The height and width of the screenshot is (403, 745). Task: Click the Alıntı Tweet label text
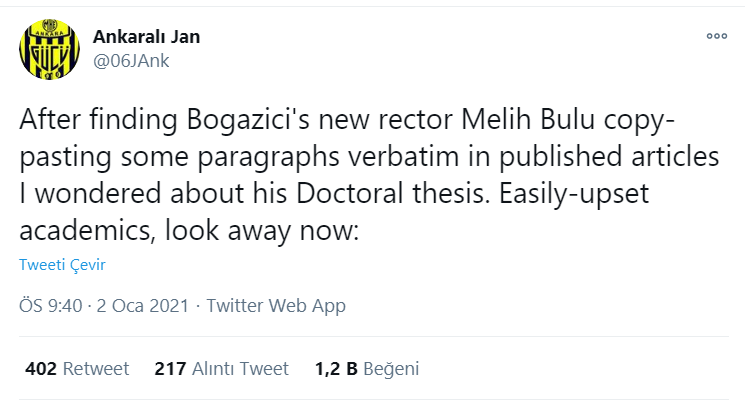pos(240,368)
